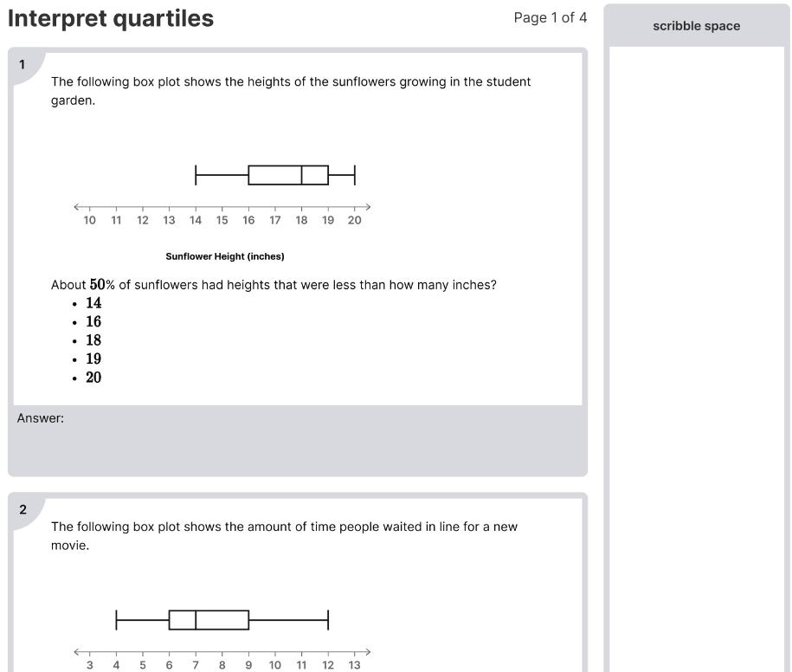The height and width of the screenshot is (672, 792).
Task: Choose answer option 18
Action: click(93, 340)
